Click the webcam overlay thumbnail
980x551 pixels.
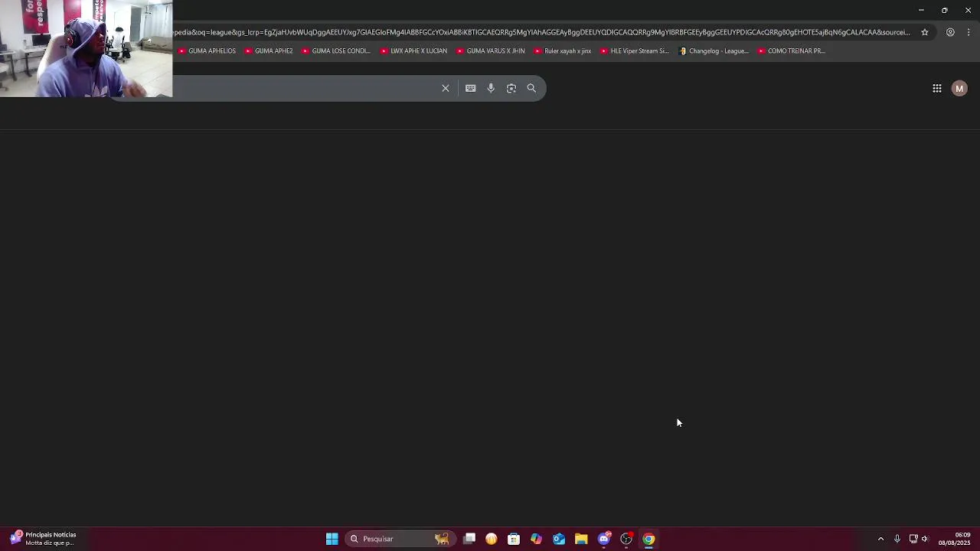(86, 48)
